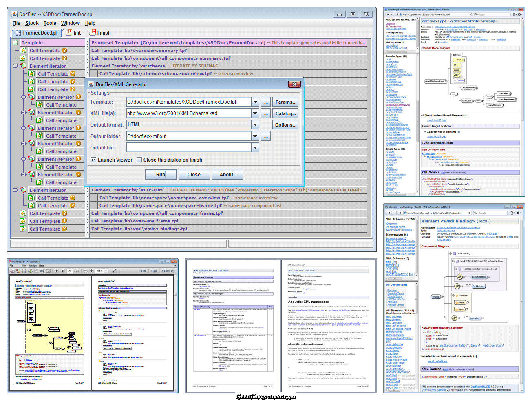Toggle the Launch Viewer checkbox
Viewport: 532px width, 400px height.
point(93,160)
